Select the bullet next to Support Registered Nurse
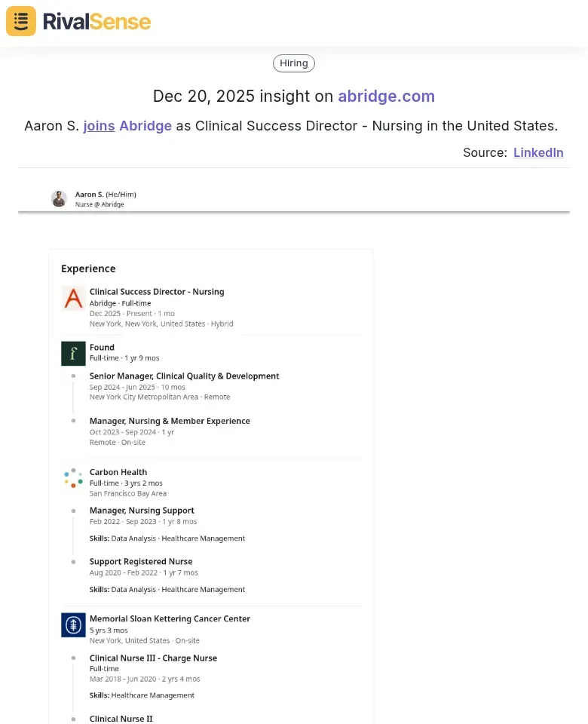588x724 pixels. click(x=73, y=561)
